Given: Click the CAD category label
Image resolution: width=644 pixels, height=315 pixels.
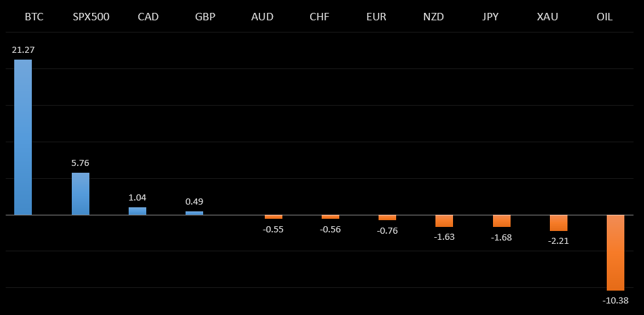Looking at the screenshot, I should 148,16.
